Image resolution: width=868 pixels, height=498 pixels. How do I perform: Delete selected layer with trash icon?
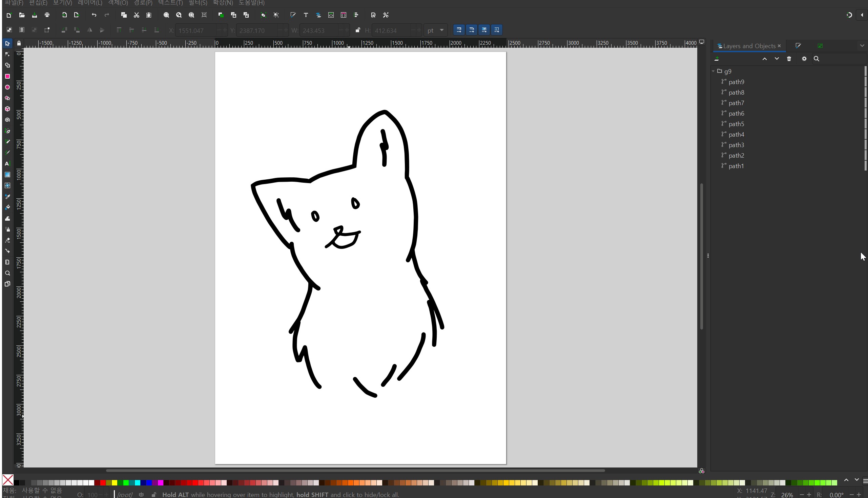pyautogui.click(x=789, y=59)
